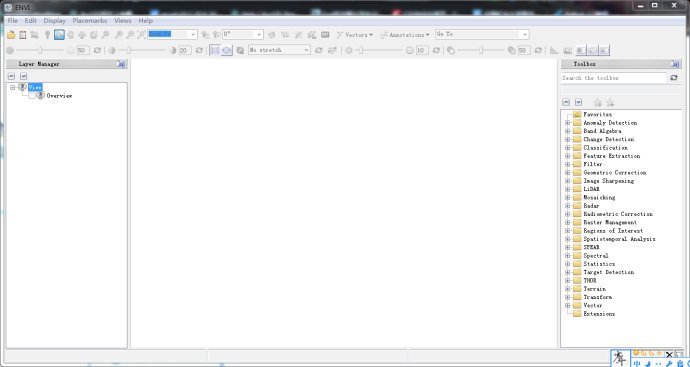Toggle the Flicker view mode
The image size is (690, 367).
(x=593, y=51)
